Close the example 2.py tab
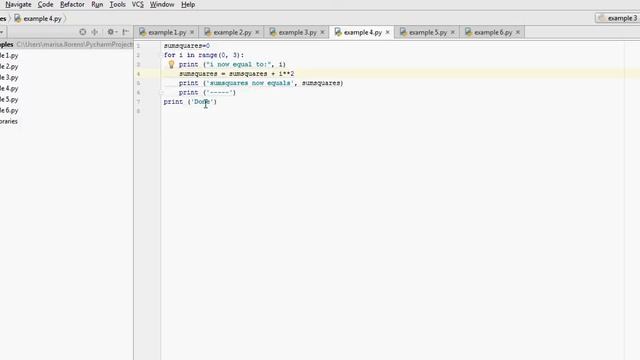640x360 pixels. click(257, 32)
